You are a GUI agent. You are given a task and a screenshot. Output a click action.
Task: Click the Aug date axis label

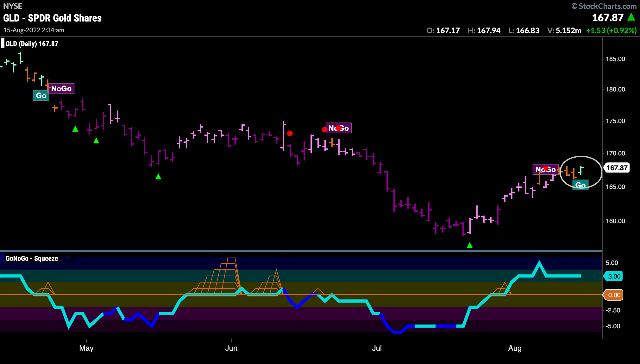coord(515,348)
